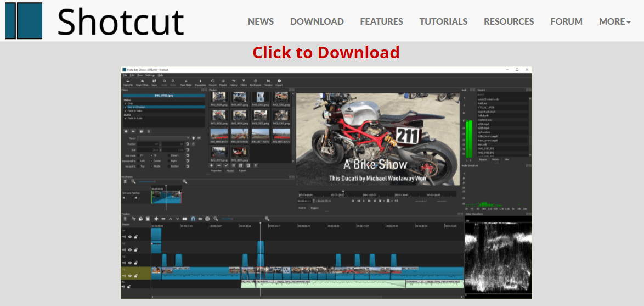
Task: Open the Open Other toolbar dropdown
Action: coord(143,82)
